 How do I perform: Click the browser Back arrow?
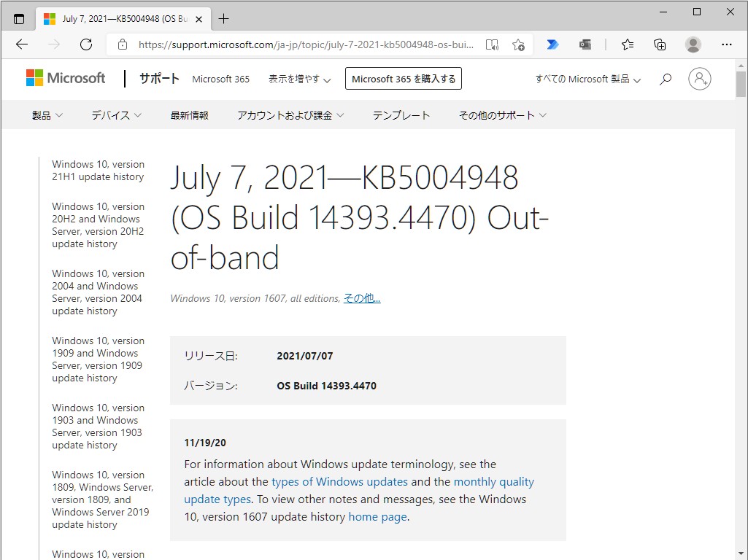(22, 44)
